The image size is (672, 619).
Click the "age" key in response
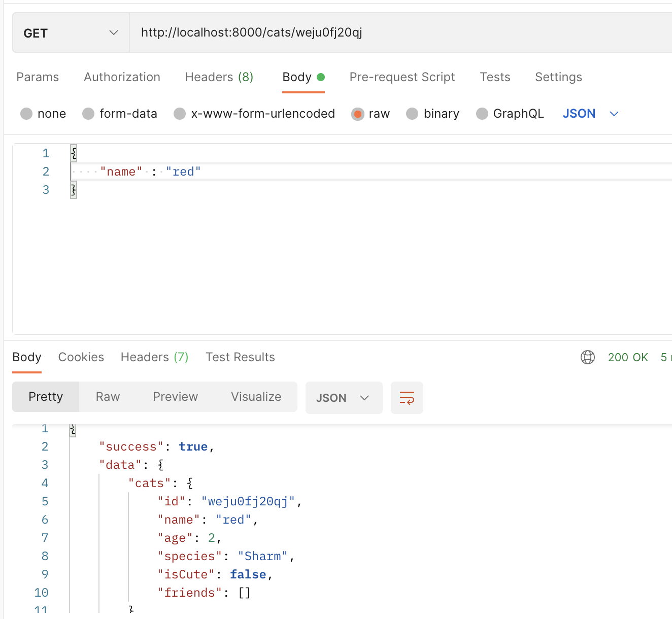(175, 538)
